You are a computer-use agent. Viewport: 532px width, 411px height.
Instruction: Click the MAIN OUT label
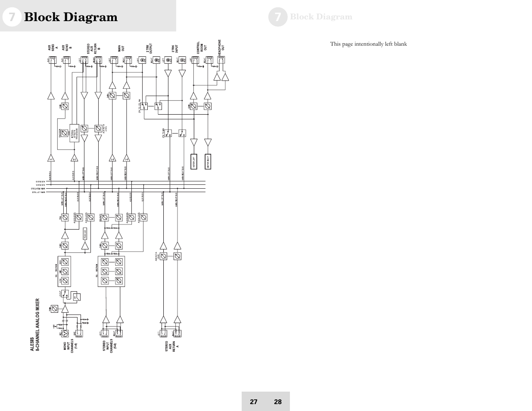(x=121, y=47)
